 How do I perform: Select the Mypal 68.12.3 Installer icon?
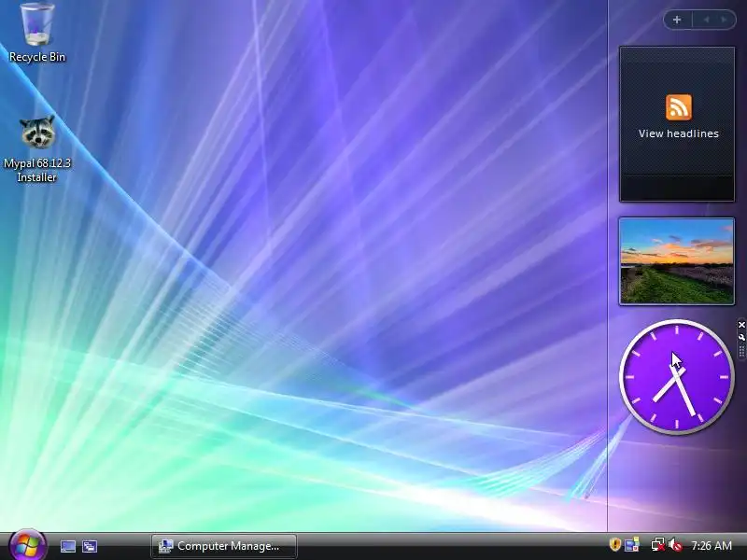[x=37, y=148]
